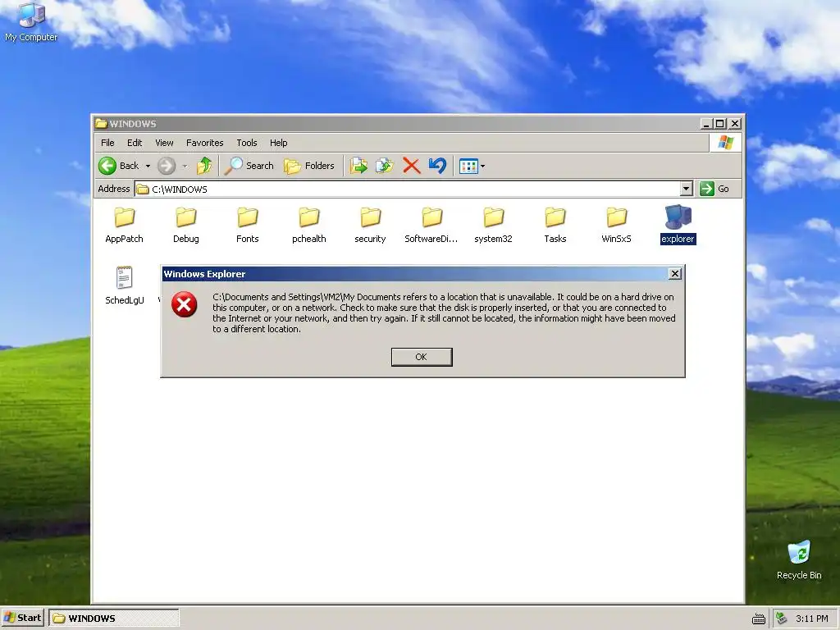Image resolution: width=840 pixels, height=630 pixels.
Task: Open the Tools menu
Action: (x=247, y=143)
